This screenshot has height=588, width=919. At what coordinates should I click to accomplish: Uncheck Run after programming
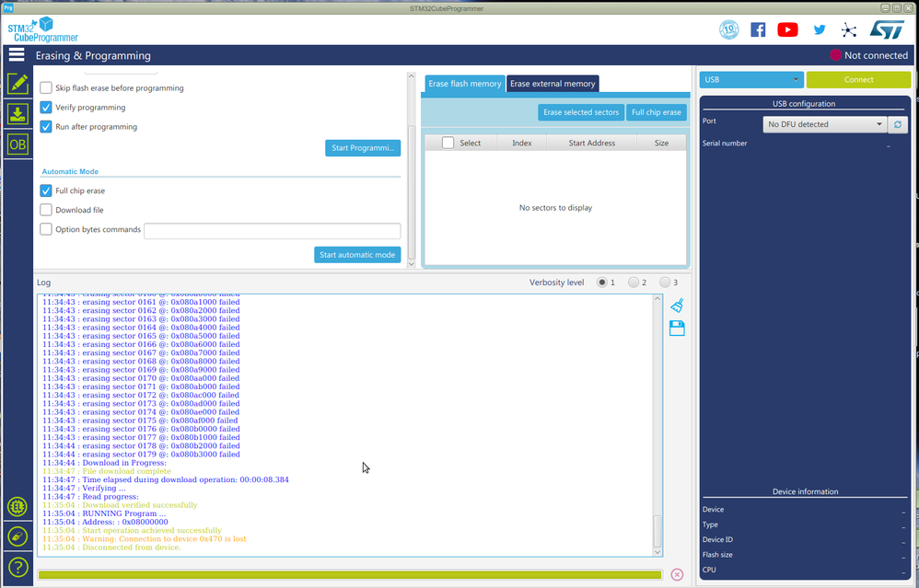tap(46, 126)
